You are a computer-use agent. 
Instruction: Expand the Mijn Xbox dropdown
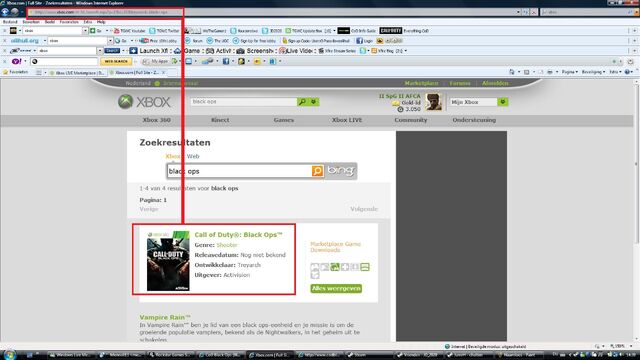[502, 102]
